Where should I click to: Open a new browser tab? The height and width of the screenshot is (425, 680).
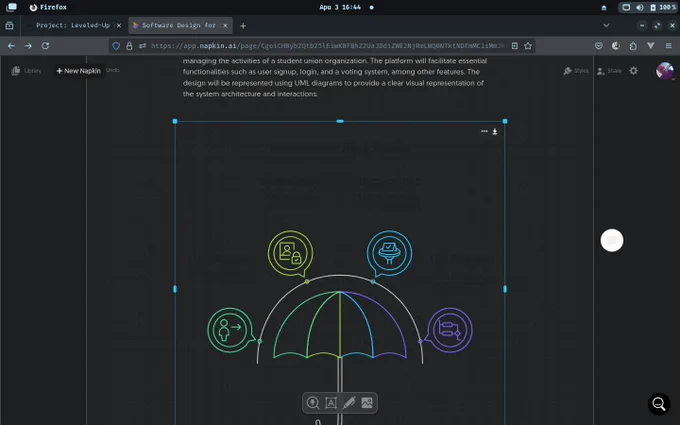click(243, 26)
